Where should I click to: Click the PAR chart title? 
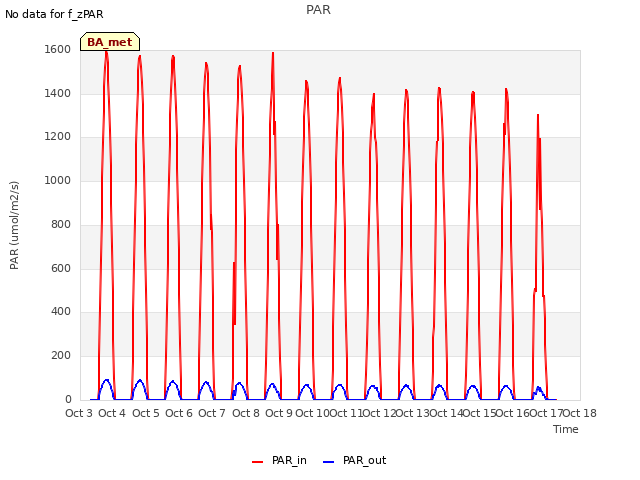pos(318,10)
